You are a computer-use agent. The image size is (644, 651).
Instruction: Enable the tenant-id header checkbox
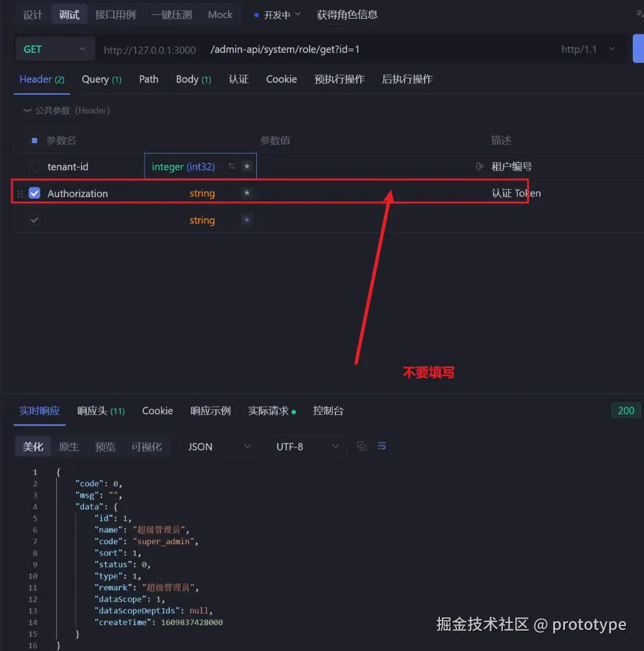[34, 166]
